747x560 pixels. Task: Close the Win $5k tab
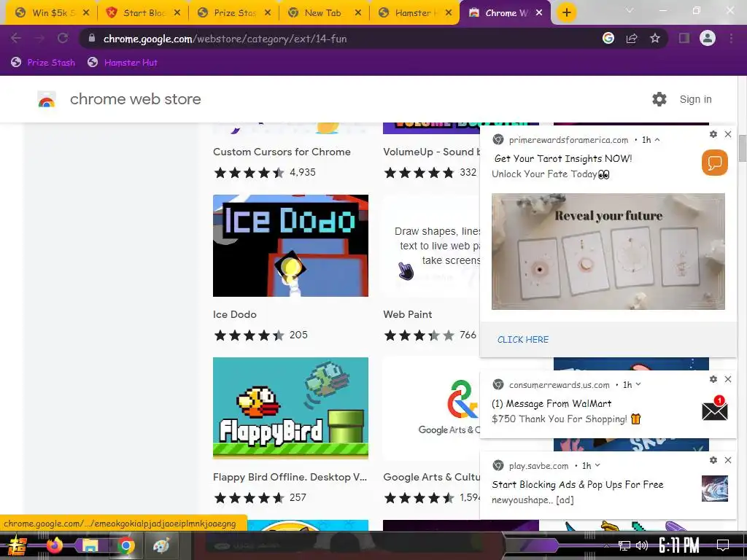(86, 13)
